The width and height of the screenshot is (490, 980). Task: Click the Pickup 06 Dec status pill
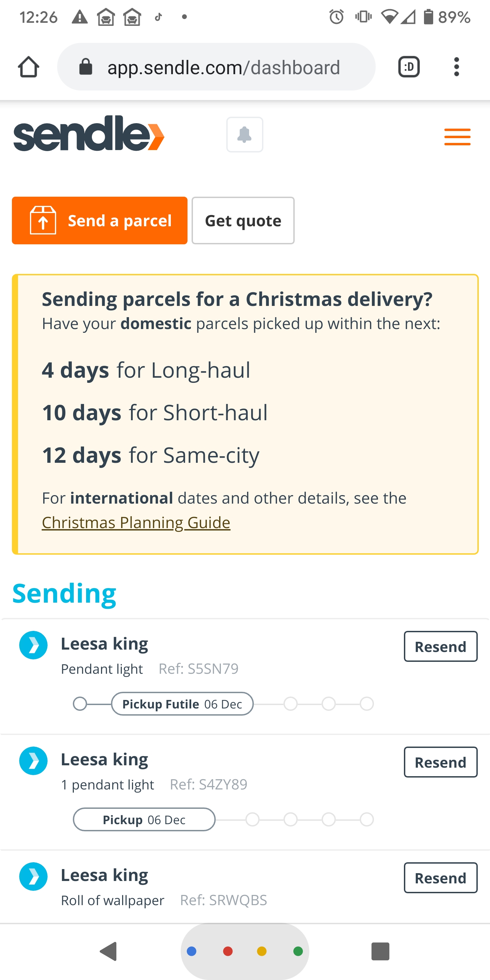(144, 819)
